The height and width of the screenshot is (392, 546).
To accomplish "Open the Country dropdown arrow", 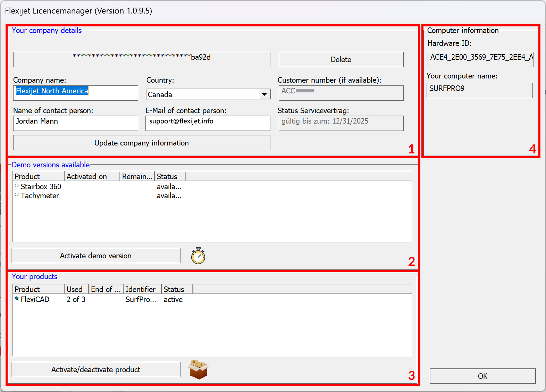I will (x=264, y=94).
